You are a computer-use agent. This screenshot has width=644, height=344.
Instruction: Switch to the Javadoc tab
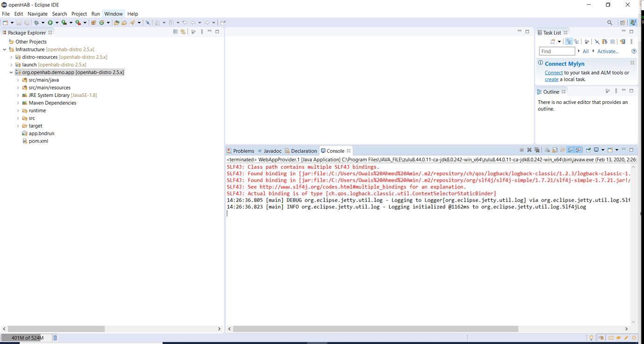[x=270, y=151]
